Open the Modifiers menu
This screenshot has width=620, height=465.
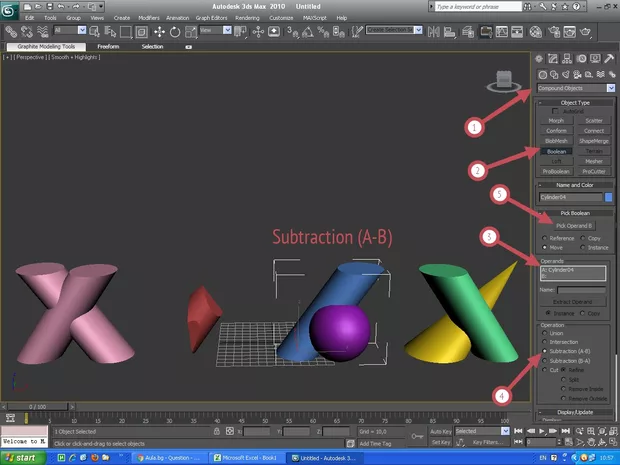(x=148, y=18)
